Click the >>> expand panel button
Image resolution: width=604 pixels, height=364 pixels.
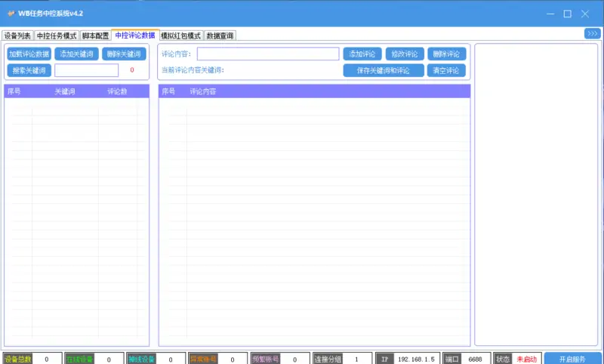(x=592, y=33)
